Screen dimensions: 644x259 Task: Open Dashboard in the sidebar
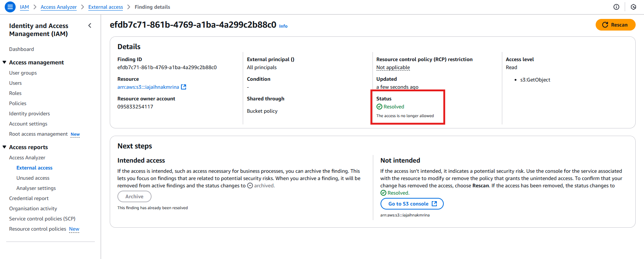[21, 49]
